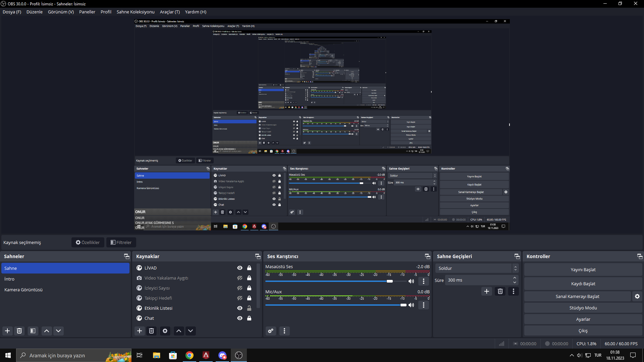
Task: Show the Video Yakalama Aygıtı source
Action: (x=240, y=278)
